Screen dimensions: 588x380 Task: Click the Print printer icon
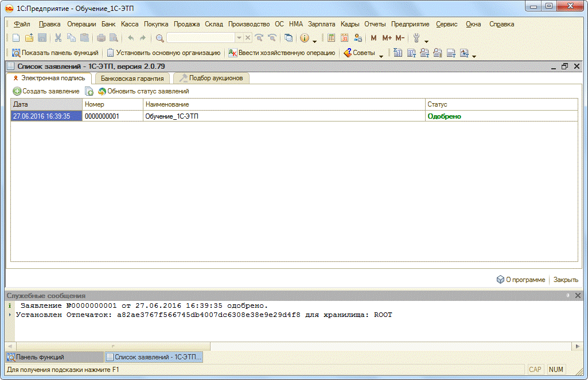(101, 38)
